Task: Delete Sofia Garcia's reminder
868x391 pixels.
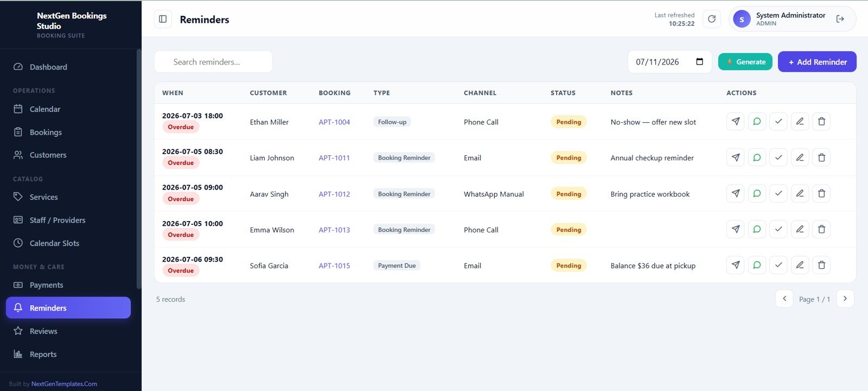Action: (821, 265)
